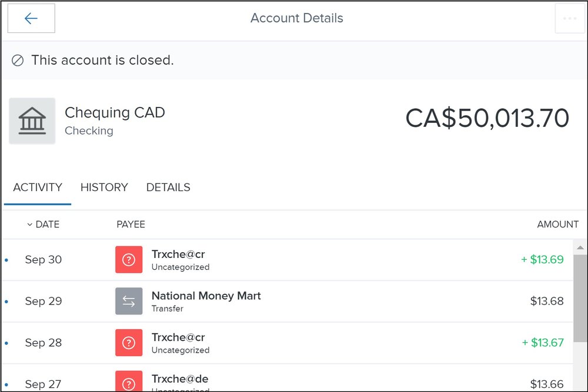Image resolution: width=588 pixels, height=392 pixels.
Task: Sort transactions by Amount column
Action: pyautogui.click(x=557, y=225)
